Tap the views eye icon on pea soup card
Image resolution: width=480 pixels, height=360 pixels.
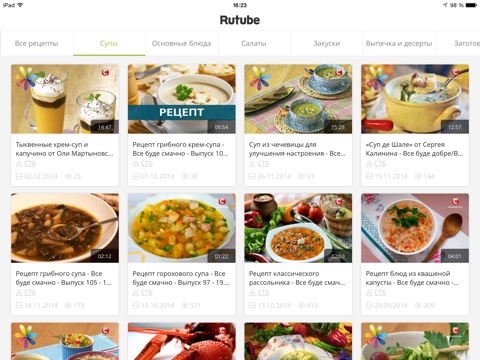click(x=185, y=305)
